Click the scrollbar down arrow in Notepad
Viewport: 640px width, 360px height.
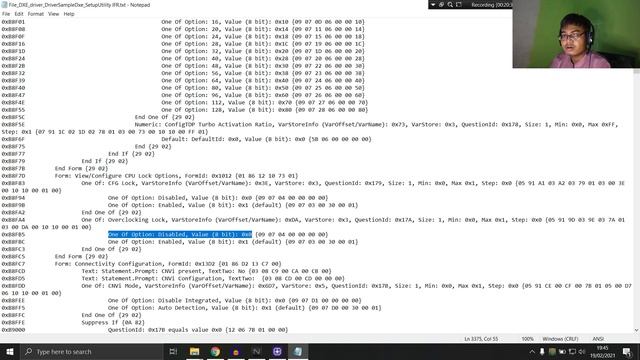pyautogui.click(x=636, y=330)
